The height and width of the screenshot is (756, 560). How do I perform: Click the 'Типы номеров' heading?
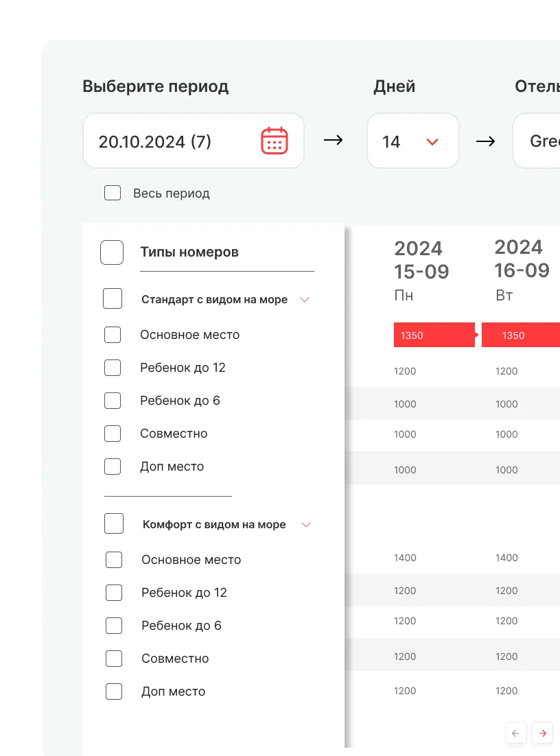(x=189, y=252)
